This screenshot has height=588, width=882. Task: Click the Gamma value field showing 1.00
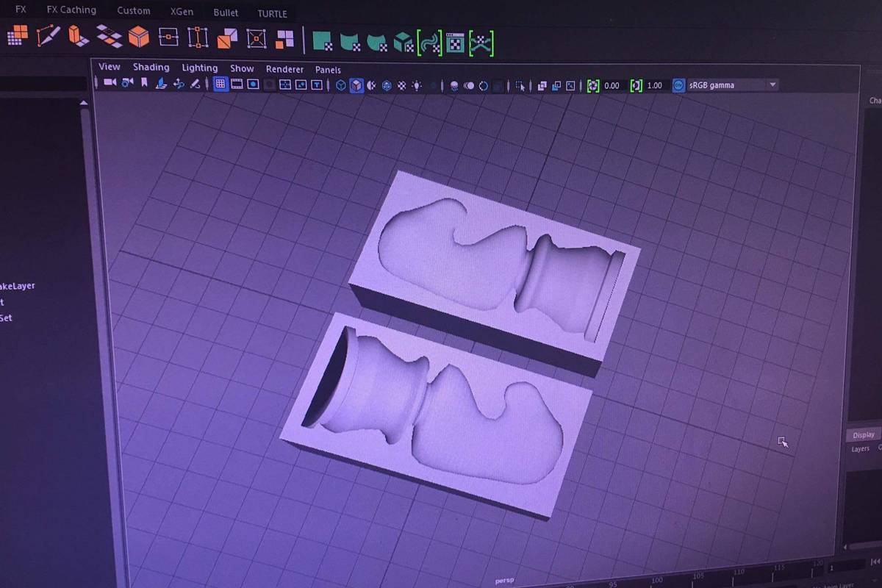point(656,86)
